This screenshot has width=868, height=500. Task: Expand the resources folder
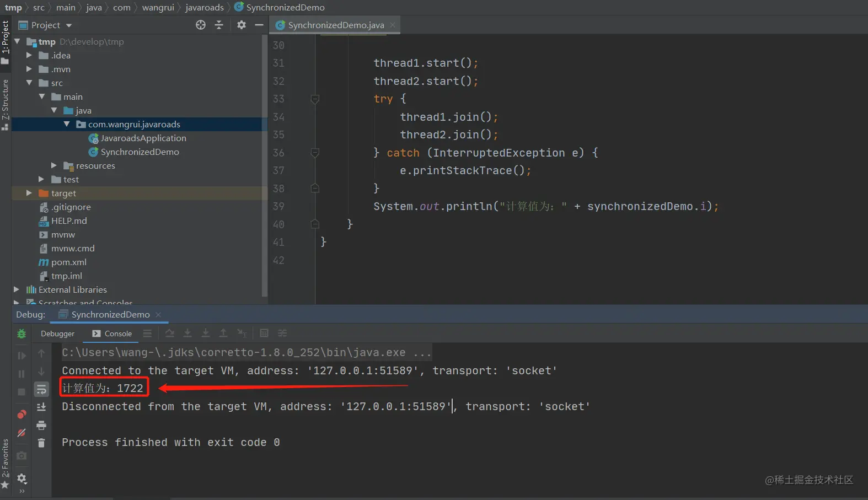pos(54,165)
